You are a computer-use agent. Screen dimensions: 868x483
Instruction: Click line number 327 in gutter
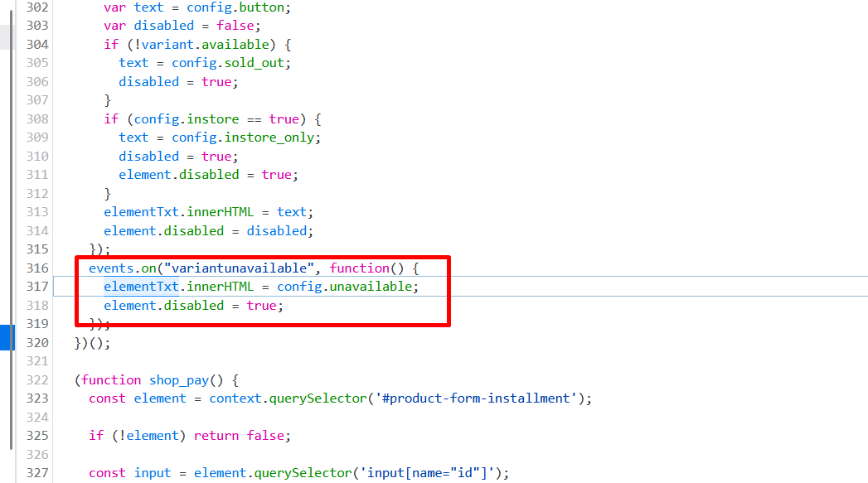(37, 473)
